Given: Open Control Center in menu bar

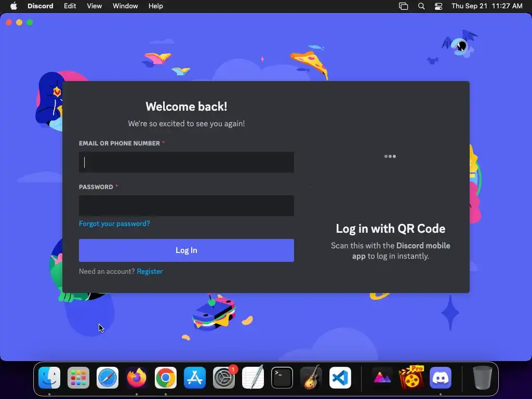Looking at the screenshot, I should tap(438, 6).
